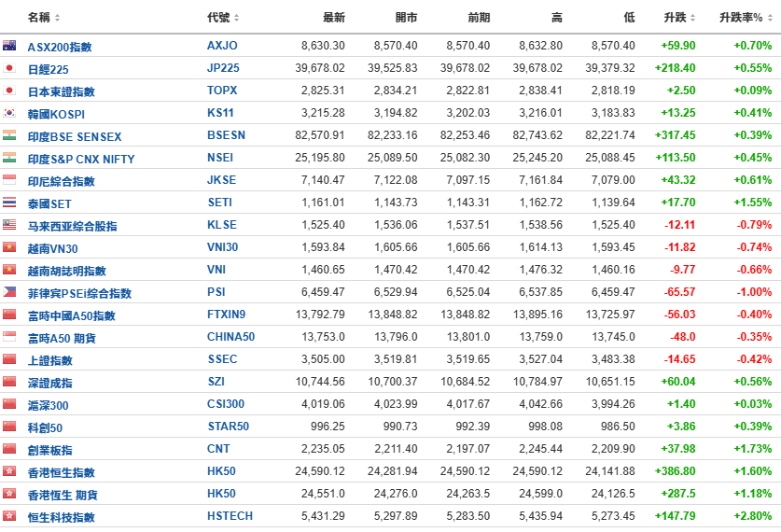Click the Thailand flag beside 泰國SET

click(x=9, y=203)
